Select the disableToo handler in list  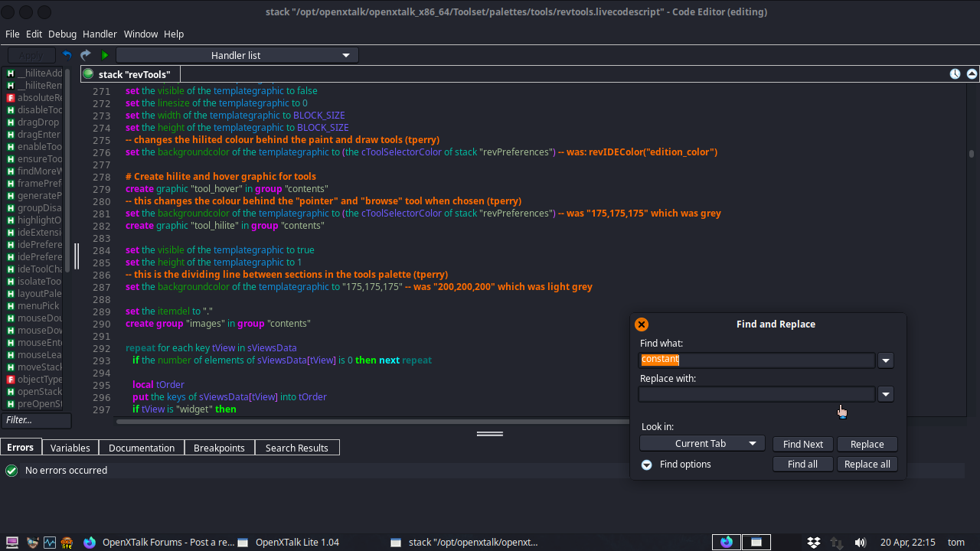[35, 109]
